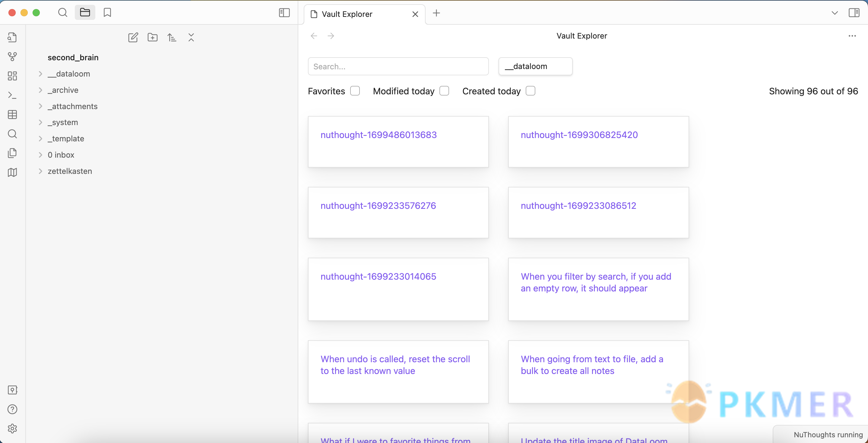Click the NuThoughts running status bar item

[x=828, y=435]
